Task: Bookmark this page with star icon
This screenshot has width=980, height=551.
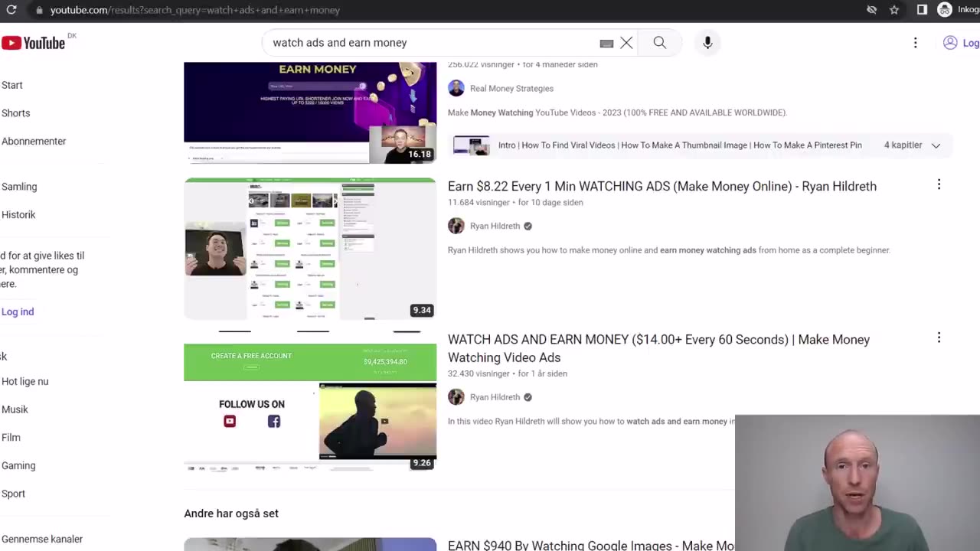Action: pyautogui.click(x=894, y=10)
